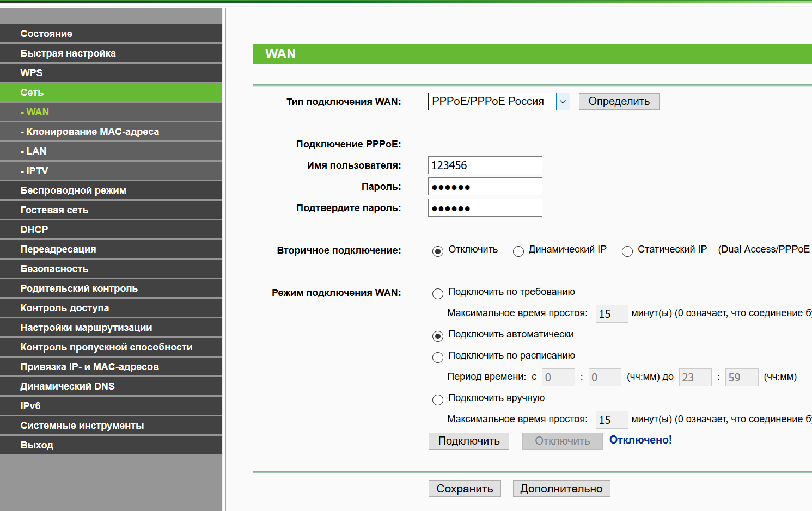
Task: Open Беспроводной режим section
Action: click(111, 190)
